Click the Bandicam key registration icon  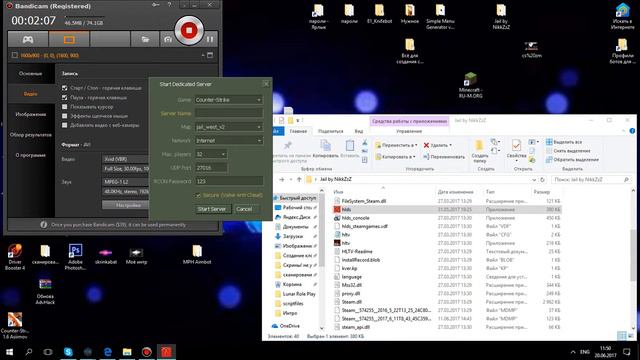click(x=155, y=5)
